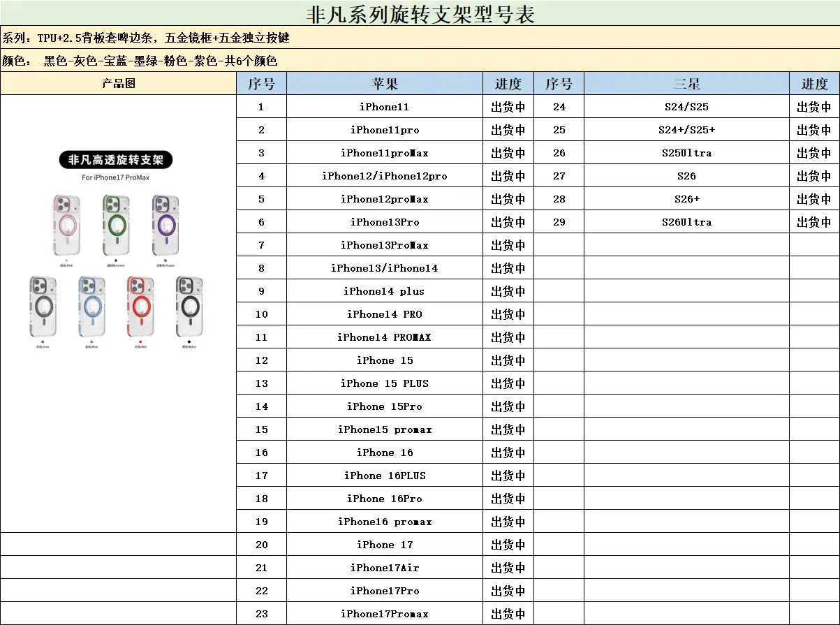Select the 序号 header beside 苹果
The width and height of the screenshot is (840, 625).
[x=262, y=84]
